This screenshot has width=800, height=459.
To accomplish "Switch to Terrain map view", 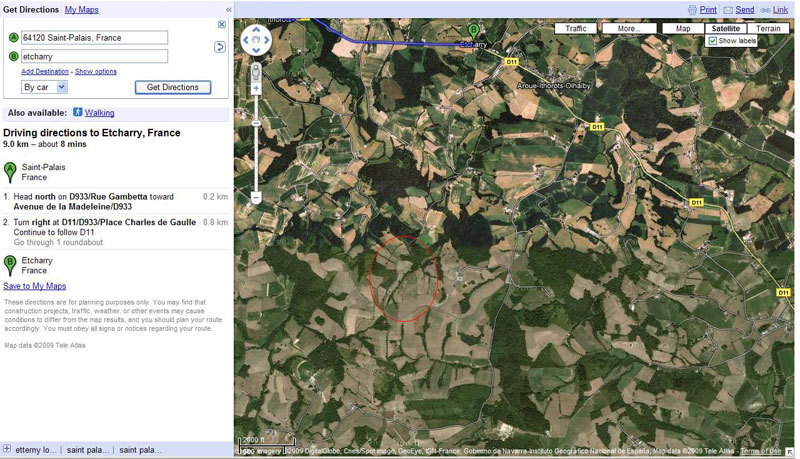I will point(768,29).
